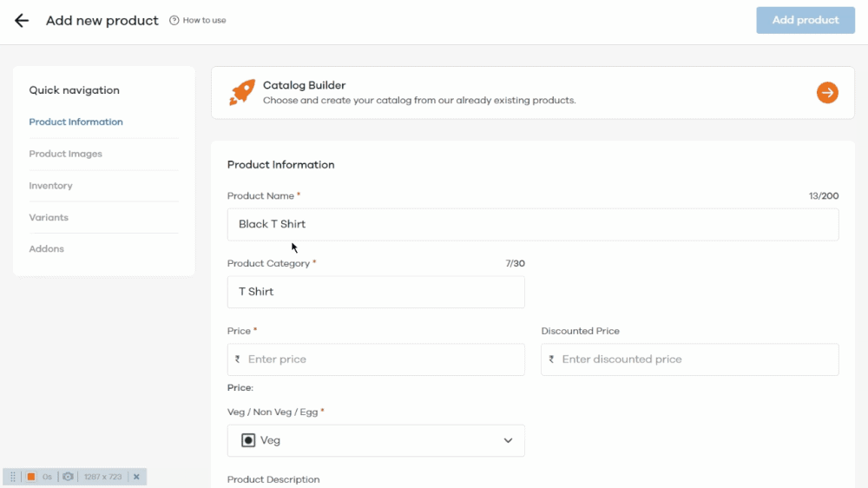This screenshot has width=868, height=488.
Task: Stop recording with the orange square button
Action: click(x=31, y=477)
